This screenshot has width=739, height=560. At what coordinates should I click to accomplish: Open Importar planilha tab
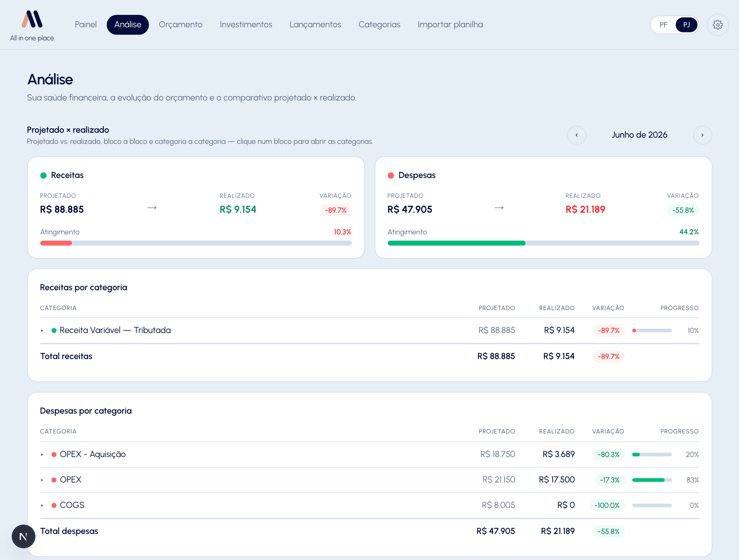point(450,25)
